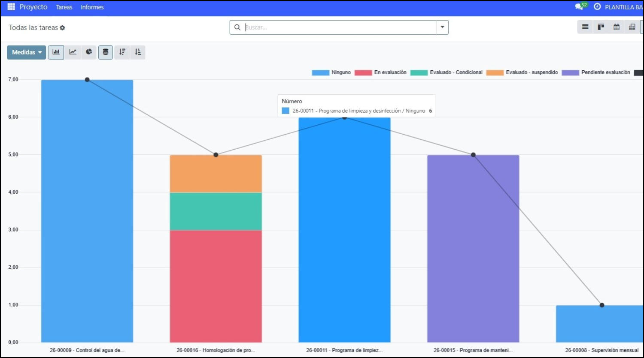Toggle the En evaluación legend series
The height and width of the screenshot is (358, 644).
click(380, 72)
